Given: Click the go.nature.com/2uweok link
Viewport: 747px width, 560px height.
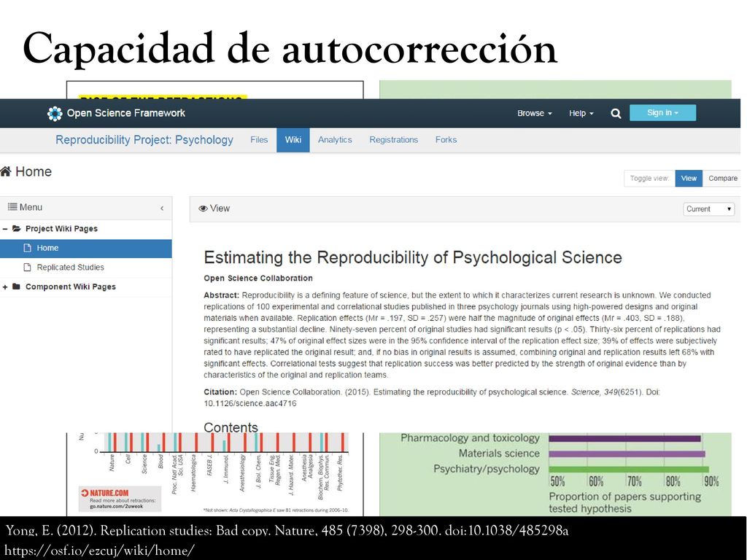Looking at the screenshot, I should (116, 506).
